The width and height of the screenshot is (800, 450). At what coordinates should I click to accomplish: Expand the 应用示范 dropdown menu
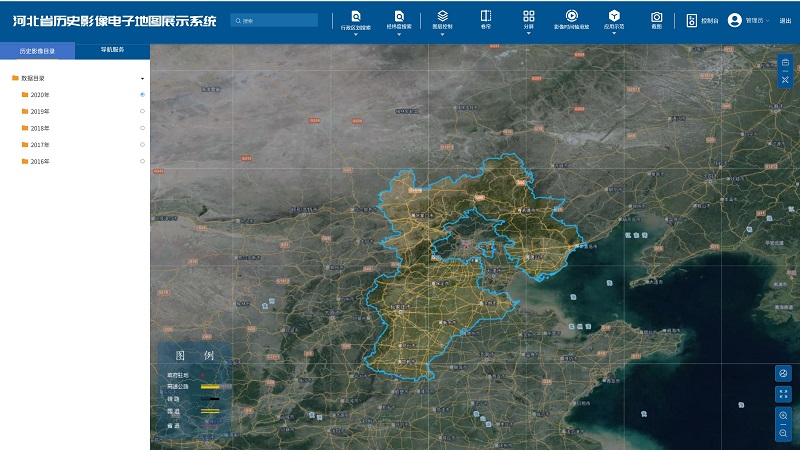tap(614, 20)
